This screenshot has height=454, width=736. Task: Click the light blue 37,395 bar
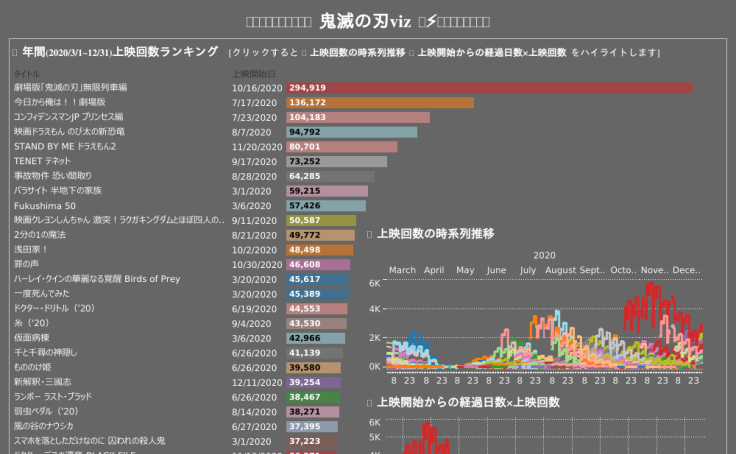312,427
